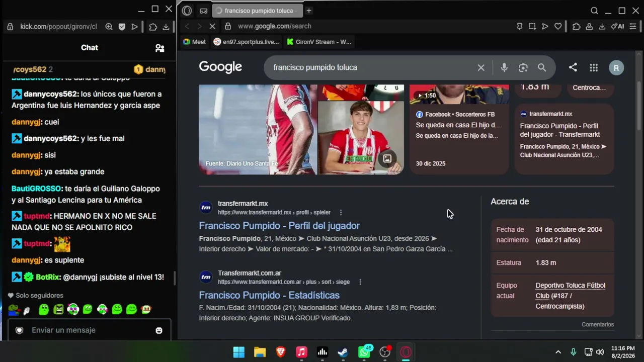Open the downloads icon in the Kick window
644x362 pixels.
pyautogui.click(x=166, y=27)
